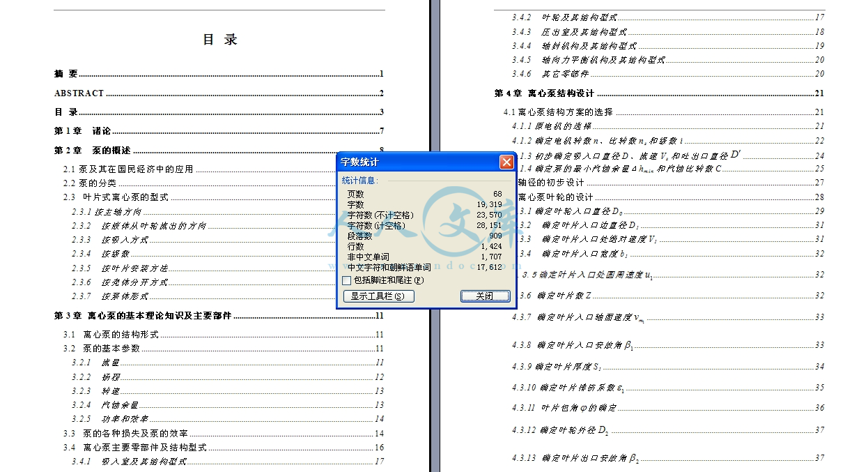Click entry 4.1 离心泵结构方案的选择
Viewport: 868px width, 472px height.
(664, 112)
